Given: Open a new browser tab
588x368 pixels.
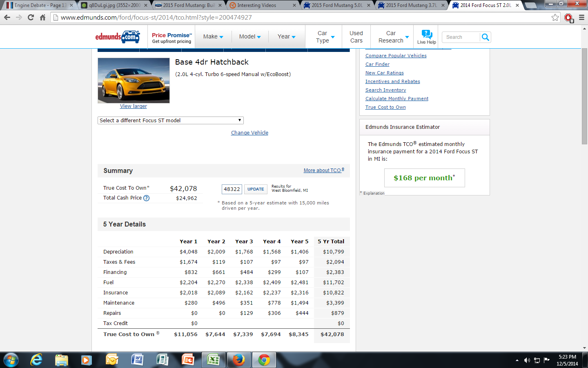Looking at the screenshot, I should coord(530,5).
